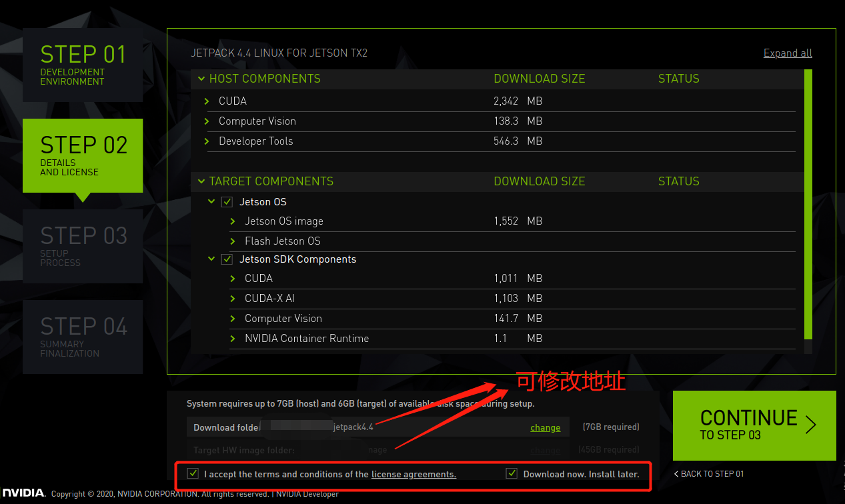Image resolution: width=845 pixels, height=504 pixels.
Task: Toggle accept terms and conditions checkbox
Action: coord(193,473)
